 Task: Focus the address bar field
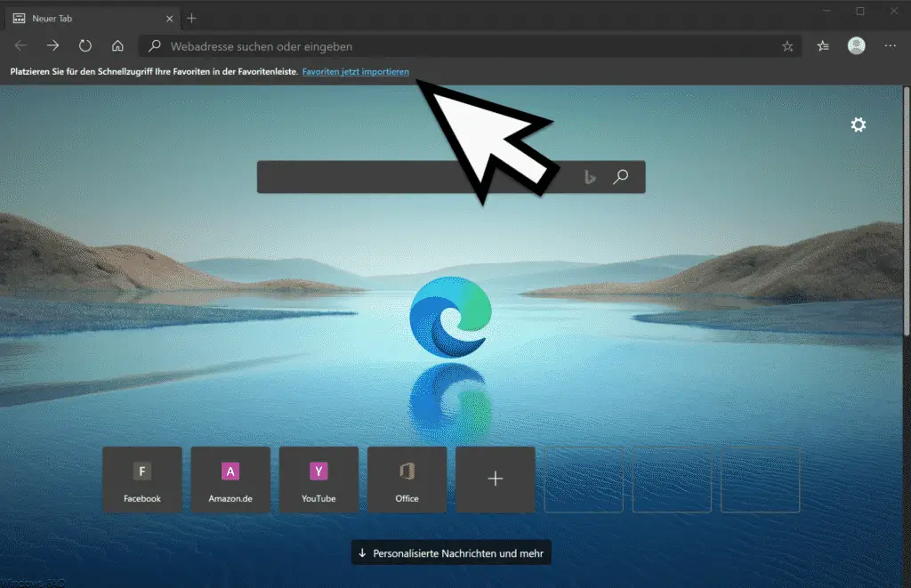pyautogui.click(x=470, y=46)
